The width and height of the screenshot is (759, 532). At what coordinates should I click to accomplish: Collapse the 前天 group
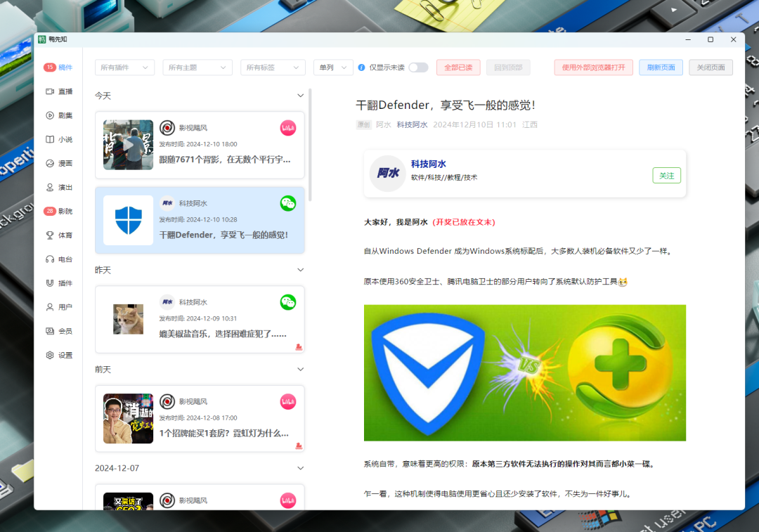tap(300, 370)
